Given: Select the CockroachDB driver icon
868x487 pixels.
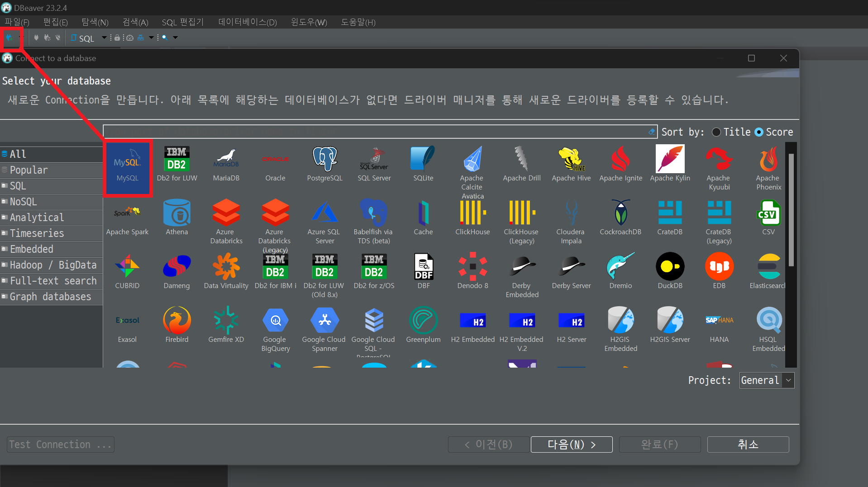Looking at the screenshot, I should [x=620, y=217].
